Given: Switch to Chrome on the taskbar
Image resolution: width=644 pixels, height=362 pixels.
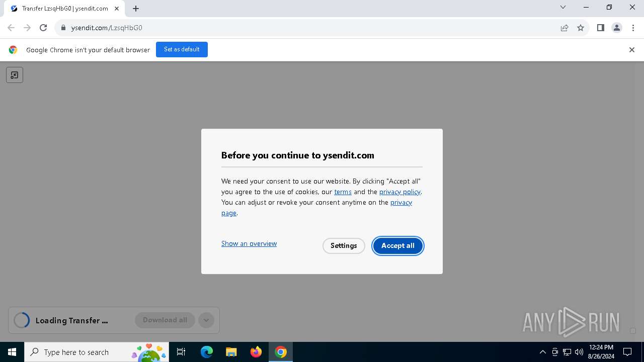Looking at the screenshot, I should pos(281,352).
